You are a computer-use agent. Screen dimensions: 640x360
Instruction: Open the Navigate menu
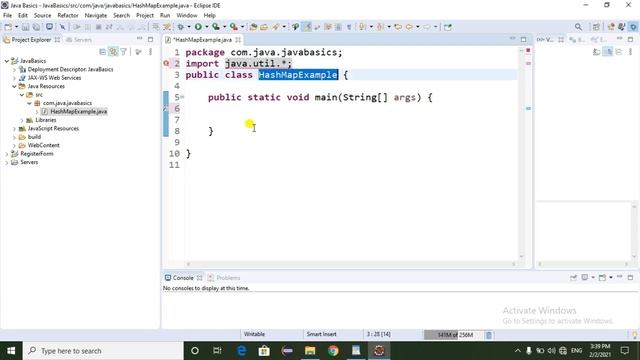[96, 15]
